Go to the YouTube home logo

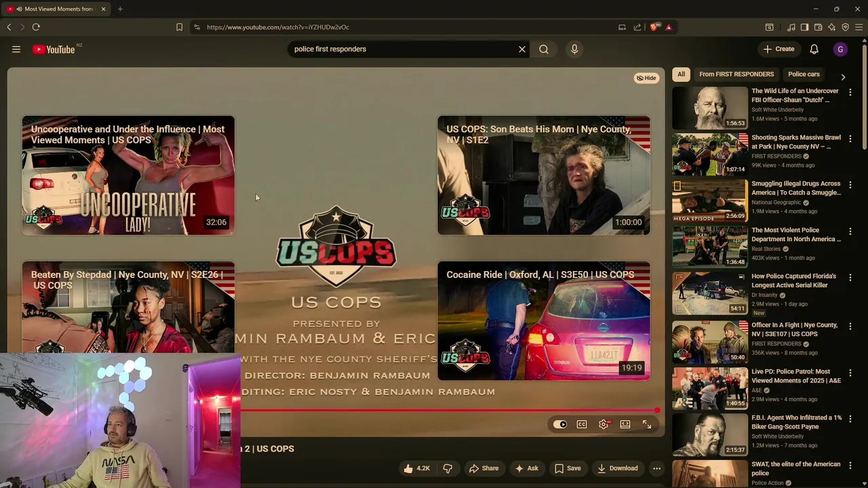click(x=54, y=49)
